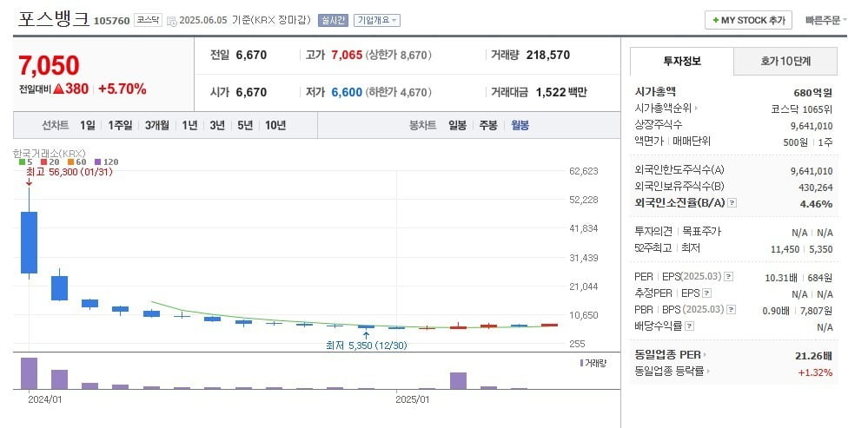Click the 최고 56,300 (01/31) marker
868x428 pixels.
pos(70,172)
